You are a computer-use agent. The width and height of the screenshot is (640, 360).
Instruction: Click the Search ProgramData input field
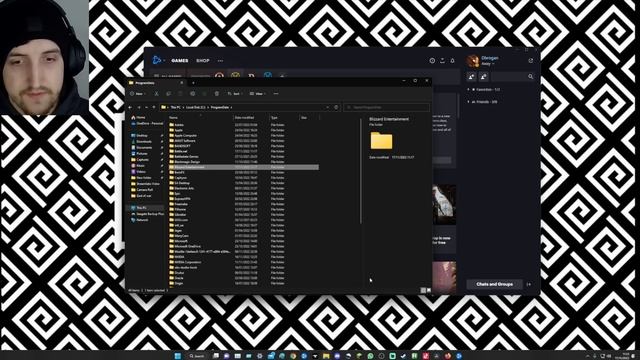tap(387, 107)
